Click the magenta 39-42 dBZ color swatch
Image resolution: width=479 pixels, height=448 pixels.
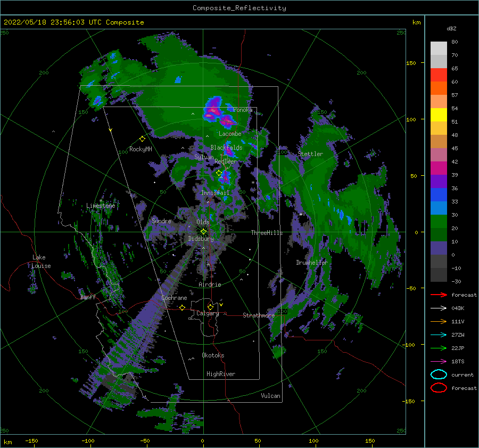point(439,168)
